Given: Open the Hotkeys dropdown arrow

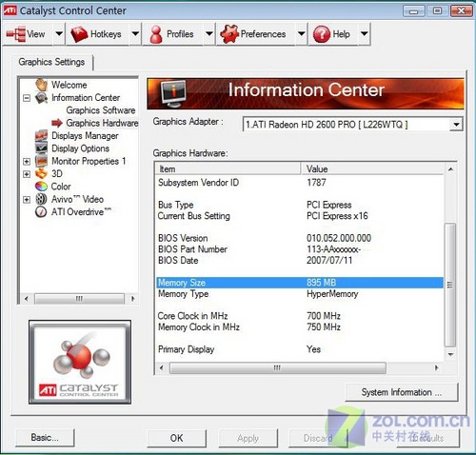Looking at the screenshot, I should [x=135, y=33].
